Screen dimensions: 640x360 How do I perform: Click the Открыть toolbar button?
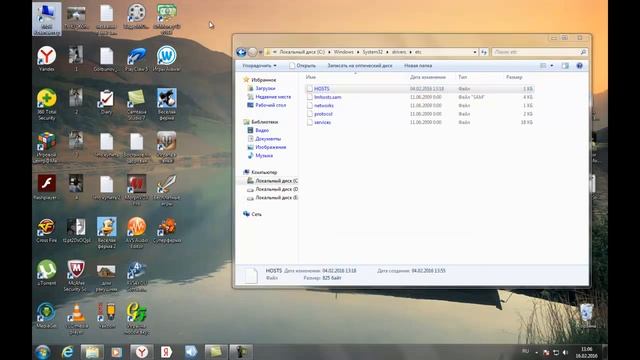tap(302, 66)
